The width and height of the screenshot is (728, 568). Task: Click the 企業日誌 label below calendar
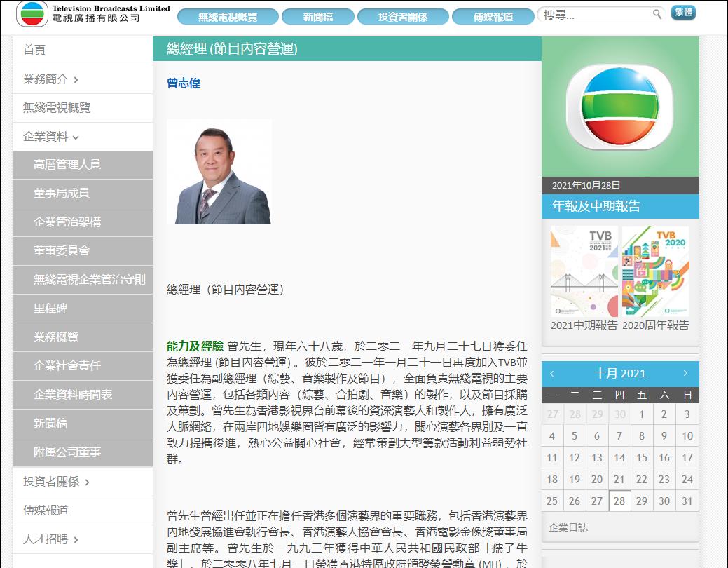pos(568,528)
